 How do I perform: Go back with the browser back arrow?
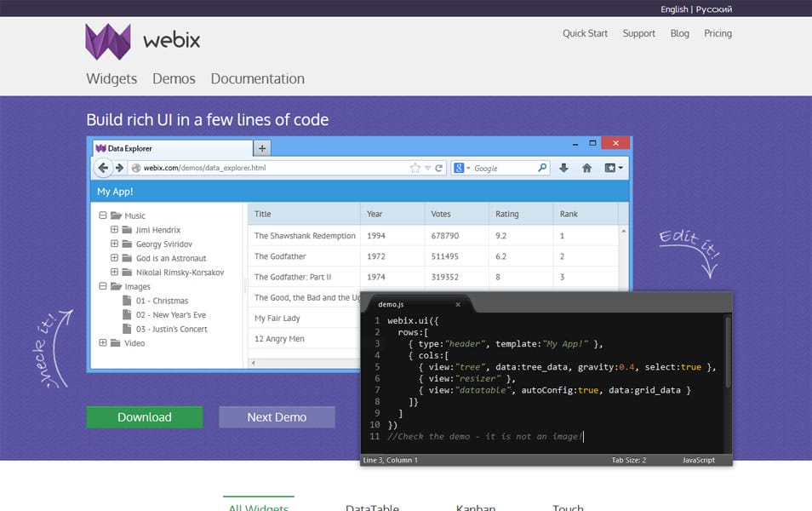click(x=103, y=168)
